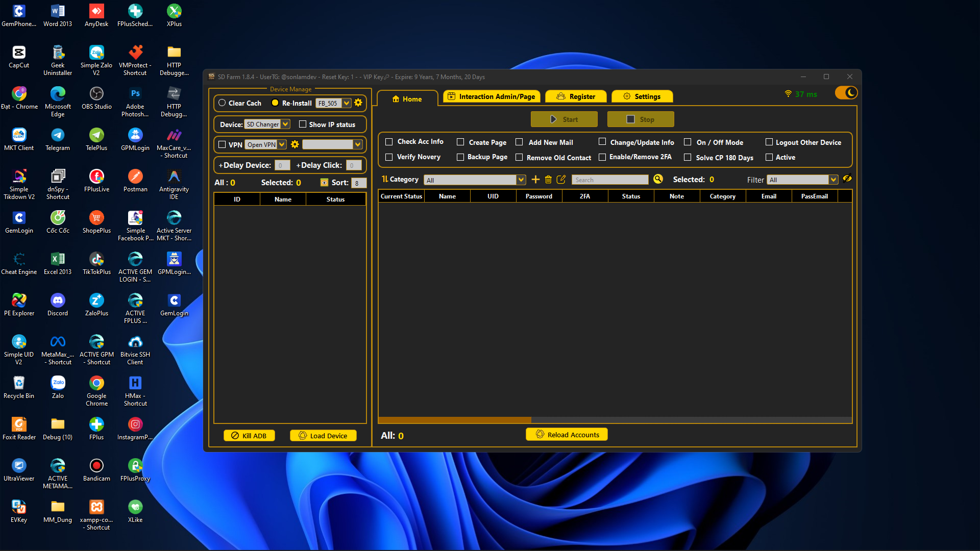Switch to the Register tab
980x551 pixels.
(x=576, y=96)
